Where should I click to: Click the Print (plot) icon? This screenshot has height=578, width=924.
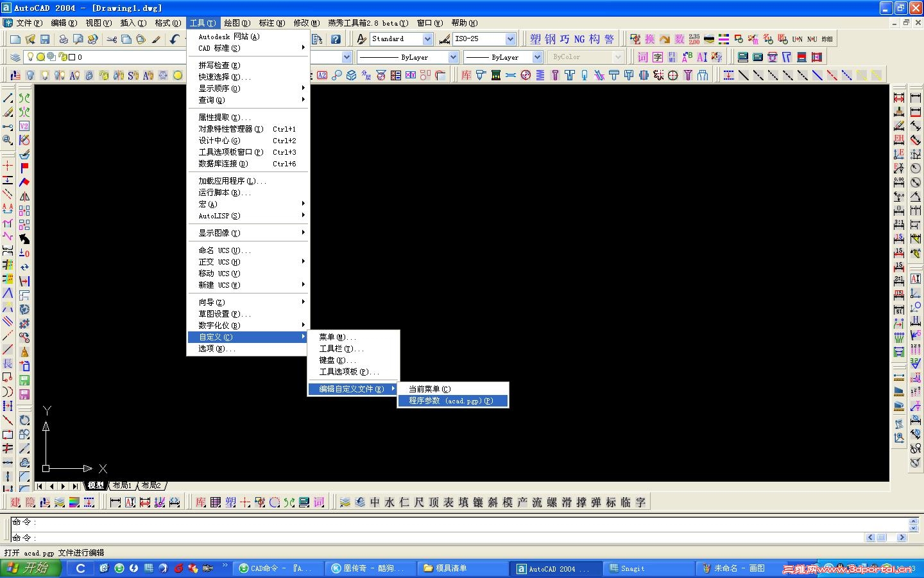pos(64,39)
